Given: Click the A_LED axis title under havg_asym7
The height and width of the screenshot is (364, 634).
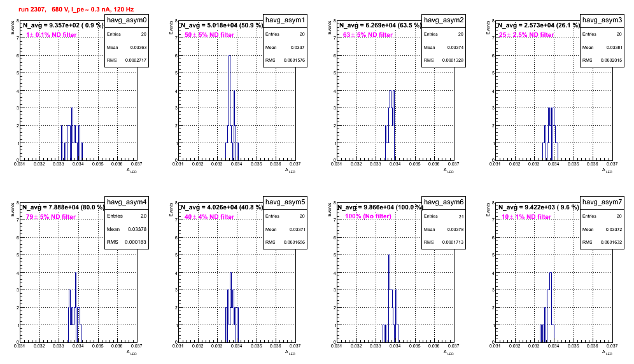Looking at the screenshot, I should [x=607, y=353].
